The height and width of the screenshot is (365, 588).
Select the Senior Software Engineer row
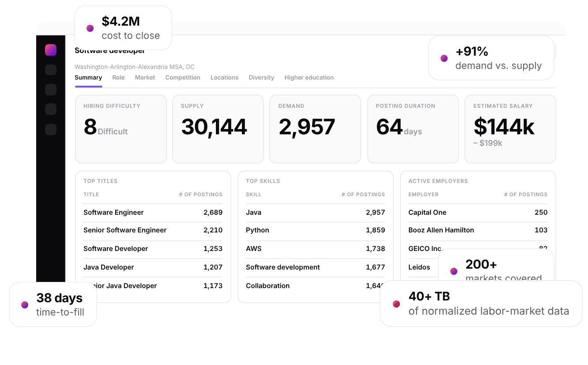(153, 230)
